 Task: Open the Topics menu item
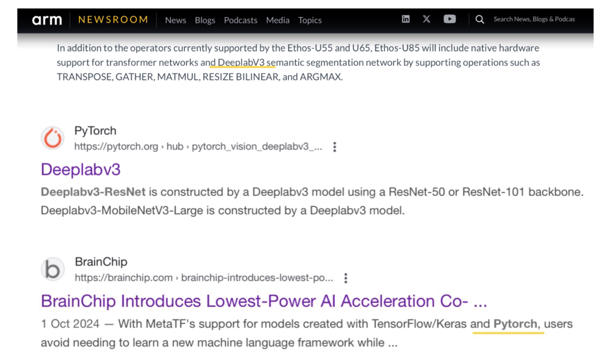click(x=310, y=20)
